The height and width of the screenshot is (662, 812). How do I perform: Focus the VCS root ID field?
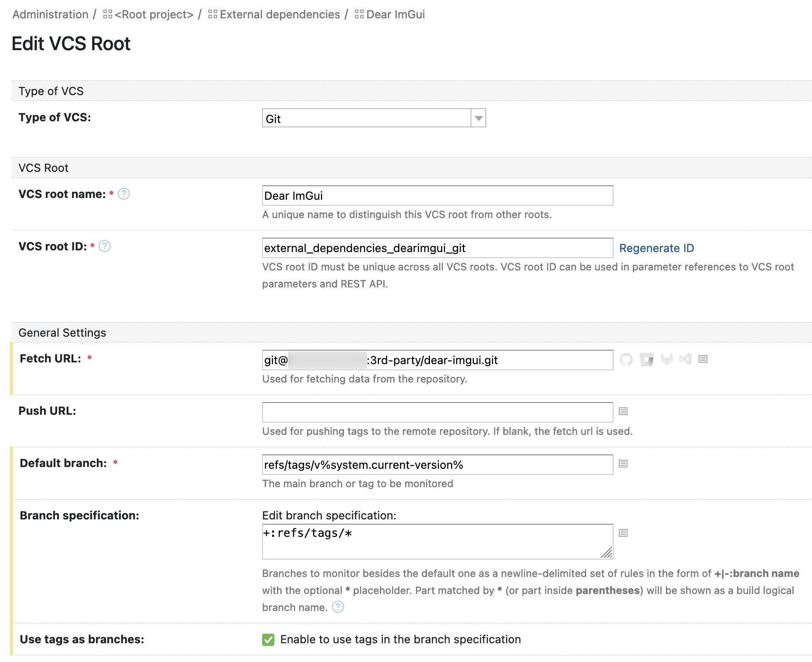click(x=437, y=248)
